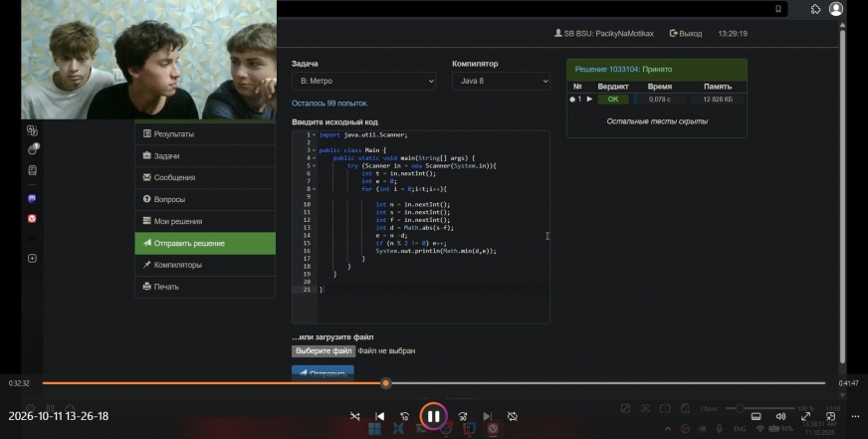Image resolution: width=868 pixels, height=439 pixels.
Task: Open Печать in the side menu
Action: click(x=205, y=287)
